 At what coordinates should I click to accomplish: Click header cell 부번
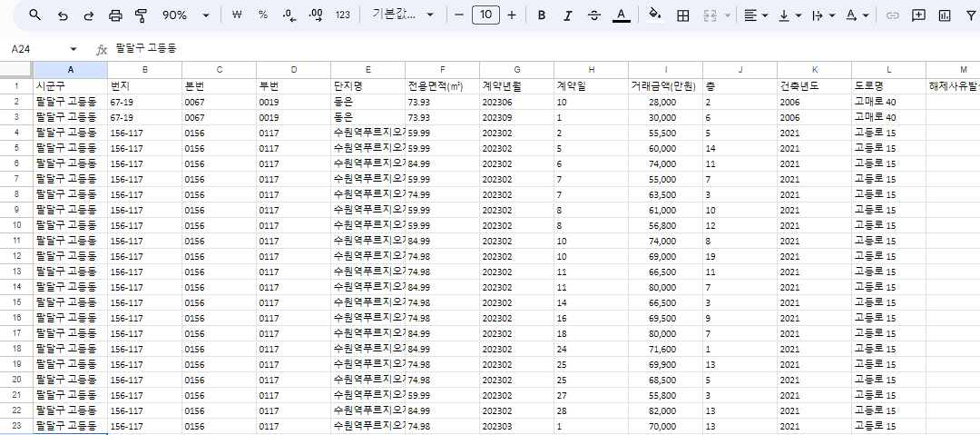click(294, 85)
